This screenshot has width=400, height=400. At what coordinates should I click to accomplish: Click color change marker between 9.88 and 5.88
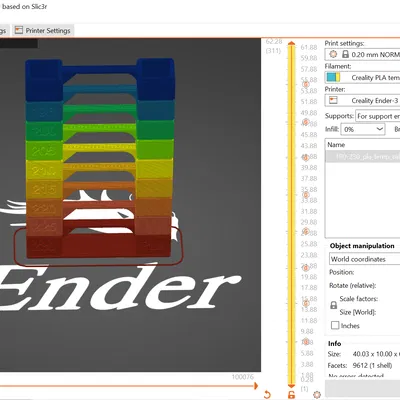pos(306,342)
